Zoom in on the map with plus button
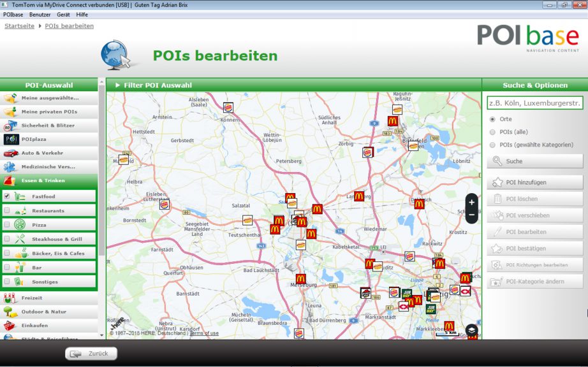This screenshot has width=588, height=367. [471, 202]
